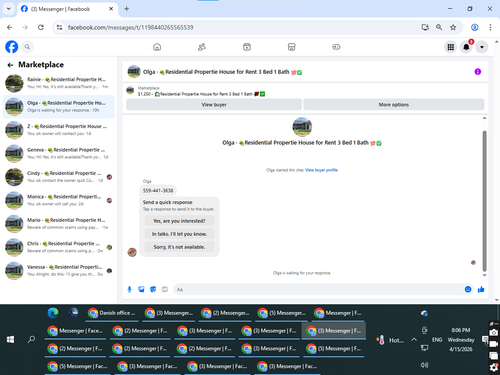This screenshot has width=500, height=375.
Task: Open Vanessa's conversation
Action: tap(59, 271)
